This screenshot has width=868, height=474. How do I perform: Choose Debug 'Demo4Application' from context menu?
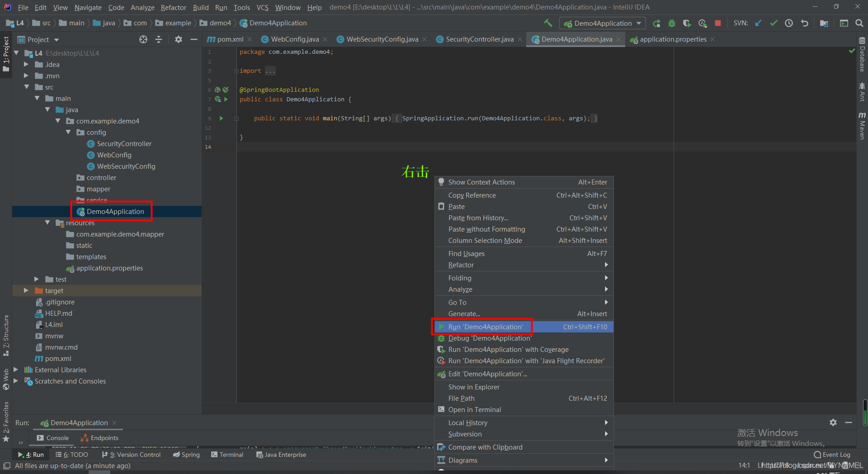point(524,338)
